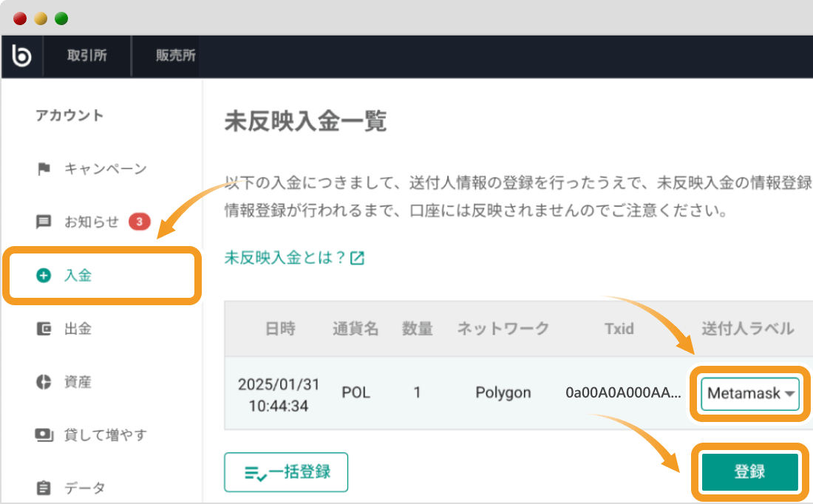Viewport: 813px width, 504px height.
Task: Click the yellow minimize window button
Action: tap(41, 18)
